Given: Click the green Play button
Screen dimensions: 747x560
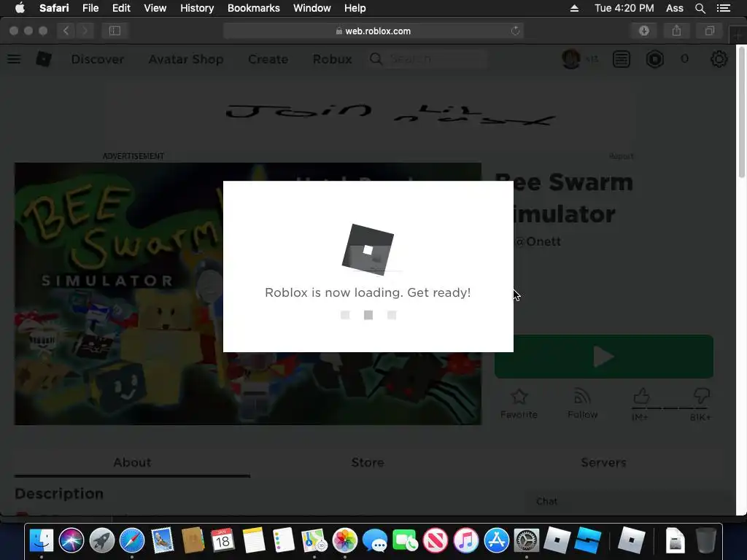Looking at the screenshot, I should coord(603,357).
